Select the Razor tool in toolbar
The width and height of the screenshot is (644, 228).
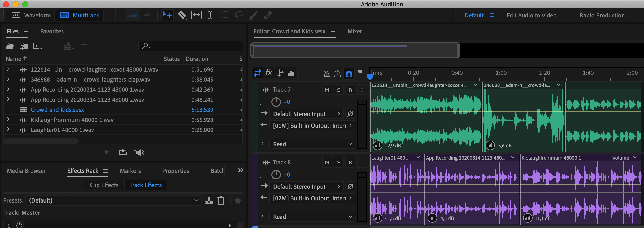pos(182,15)
